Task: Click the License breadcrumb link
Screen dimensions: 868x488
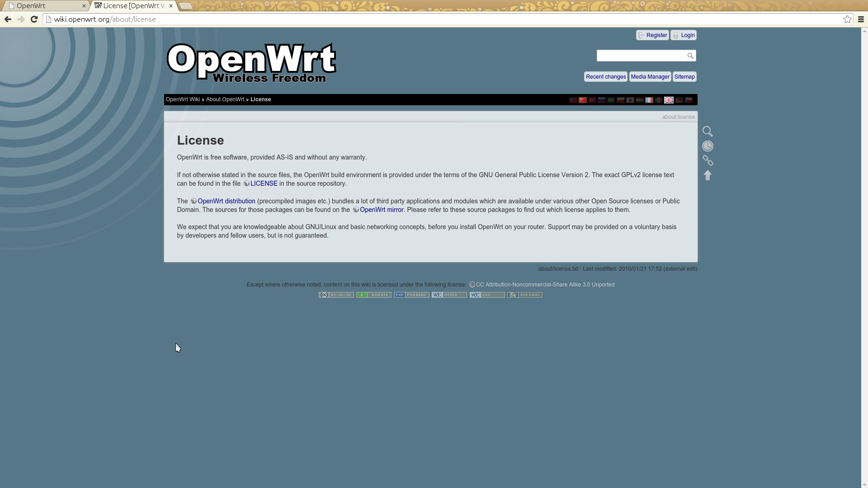Action: (261, 99)
